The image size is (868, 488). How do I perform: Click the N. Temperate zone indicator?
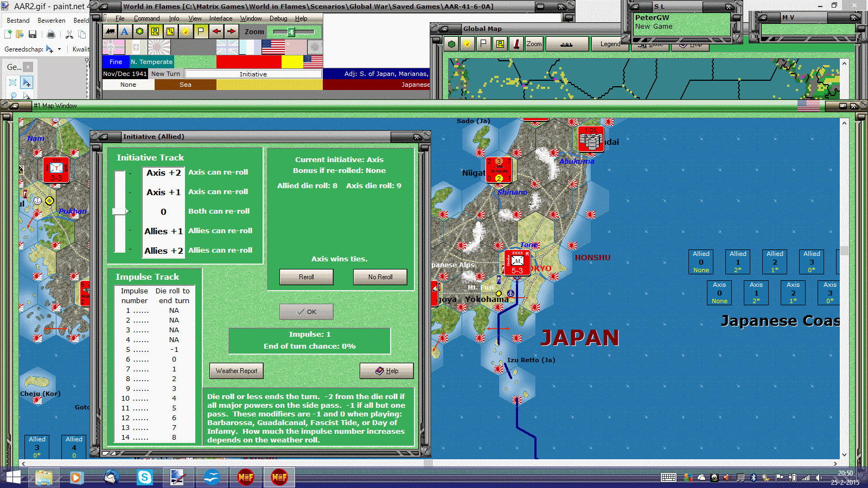point(151,62)
